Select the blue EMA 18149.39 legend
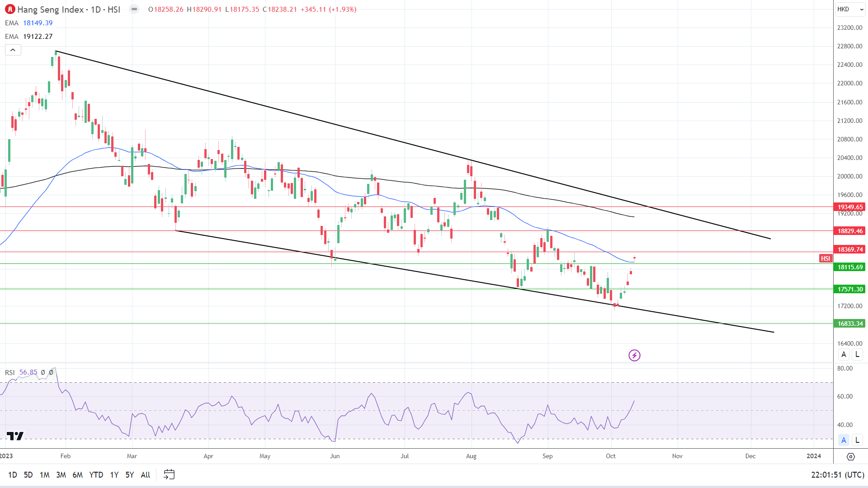The height and width of the screenshot is (488, 868). point(29,23)
